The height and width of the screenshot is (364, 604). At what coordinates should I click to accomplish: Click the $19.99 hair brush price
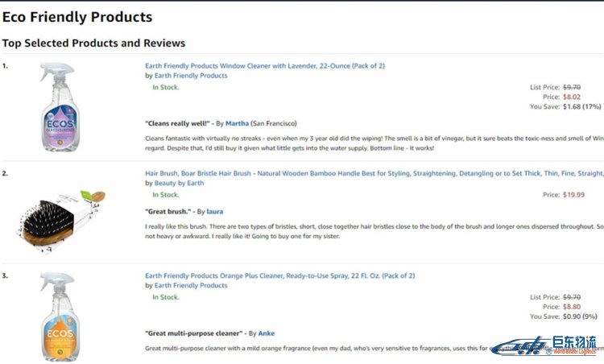click(573, 195)
